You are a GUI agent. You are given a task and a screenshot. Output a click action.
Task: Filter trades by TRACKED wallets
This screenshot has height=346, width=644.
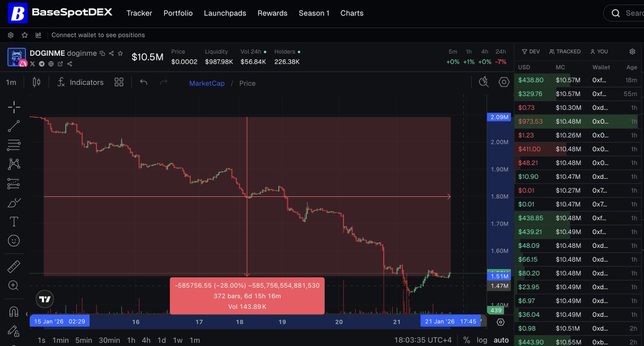point(565,52)
